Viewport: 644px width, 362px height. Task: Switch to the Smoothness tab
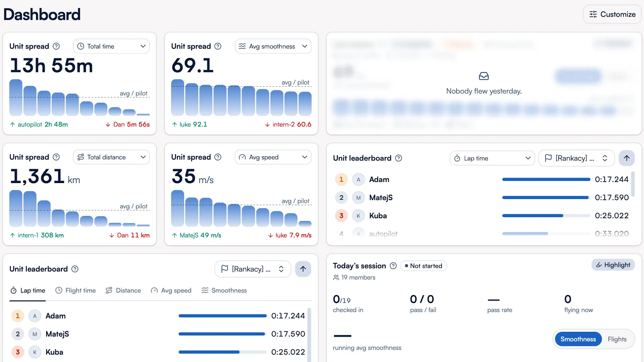[x=224, y=291]
